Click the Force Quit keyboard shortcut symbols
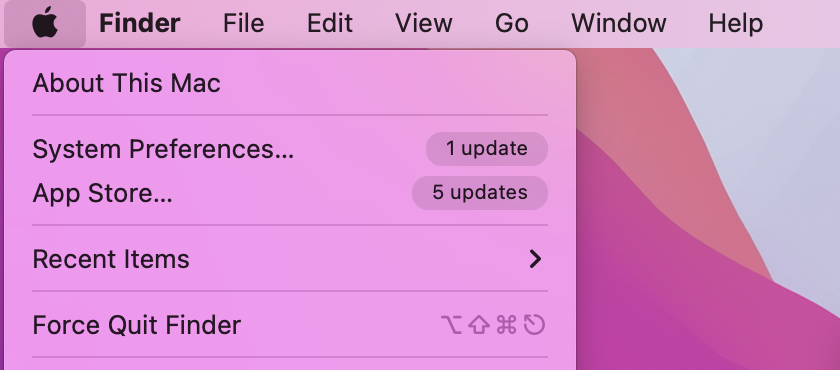The height and width of the screenshot is (370, 840). point(493,325)
